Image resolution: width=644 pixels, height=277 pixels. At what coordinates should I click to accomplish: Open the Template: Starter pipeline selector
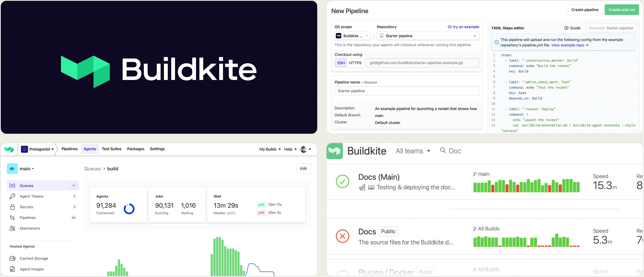(x=610, y=28)
